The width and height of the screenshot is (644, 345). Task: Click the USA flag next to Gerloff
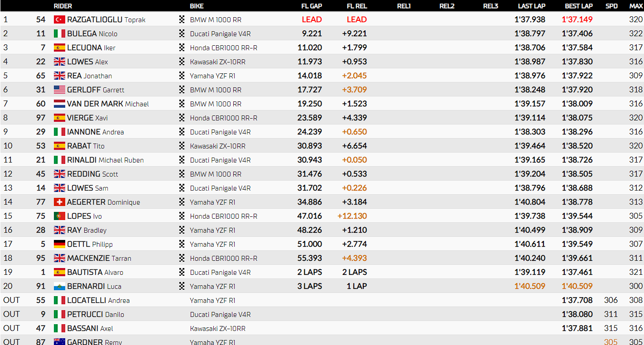click(59, 90)
